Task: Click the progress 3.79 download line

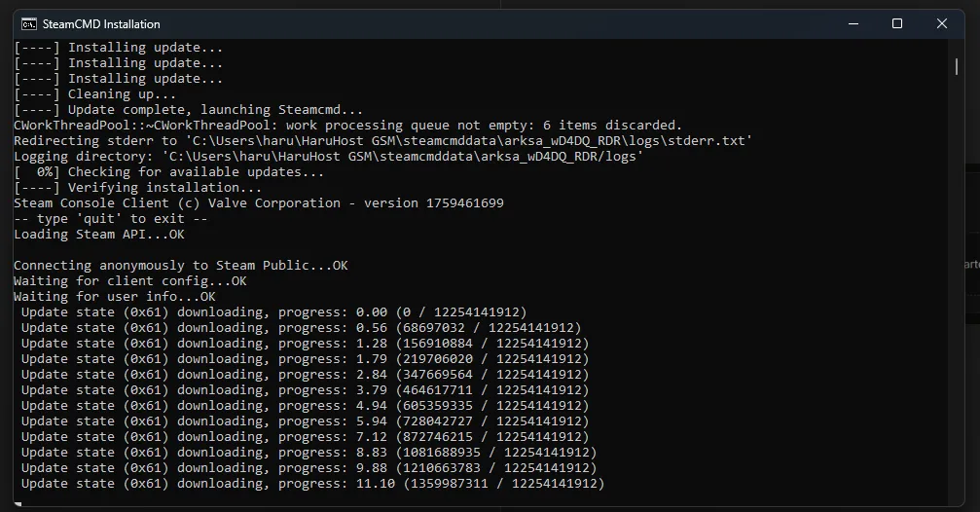Action: pos(305,390)
